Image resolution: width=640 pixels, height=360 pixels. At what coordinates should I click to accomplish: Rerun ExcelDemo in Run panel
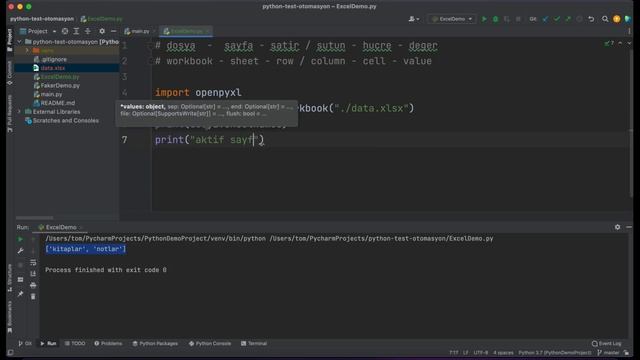(20, 239)
